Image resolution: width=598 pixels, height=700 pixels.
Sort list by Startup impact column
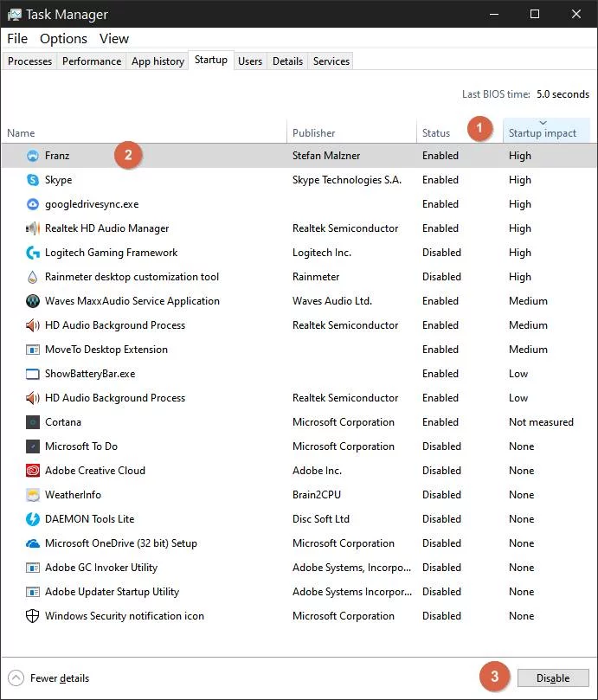[546, 131]
